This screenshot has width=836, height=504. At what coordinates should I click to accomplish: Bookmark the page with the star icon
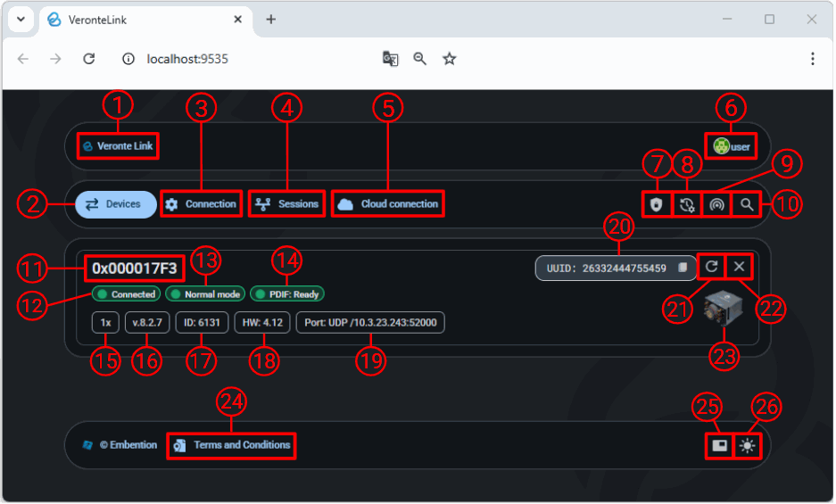click(450, 59)
